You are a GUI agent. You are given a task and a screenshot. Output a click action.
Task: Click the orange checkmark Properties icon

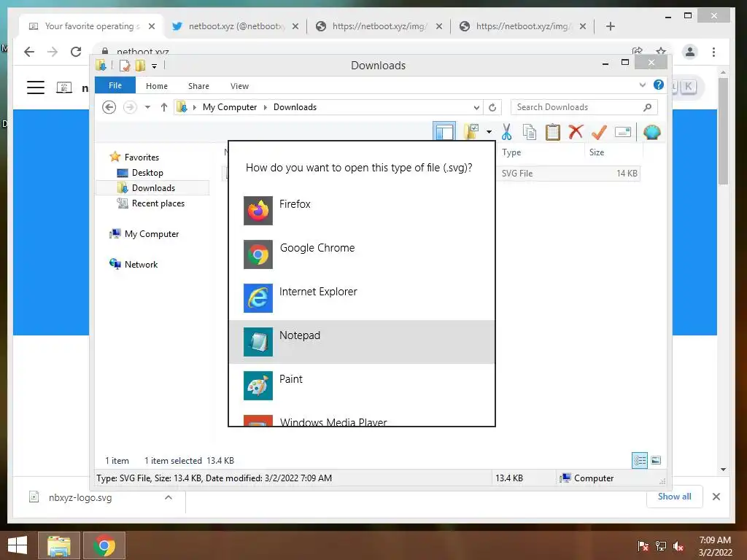[x=599, y=132]
